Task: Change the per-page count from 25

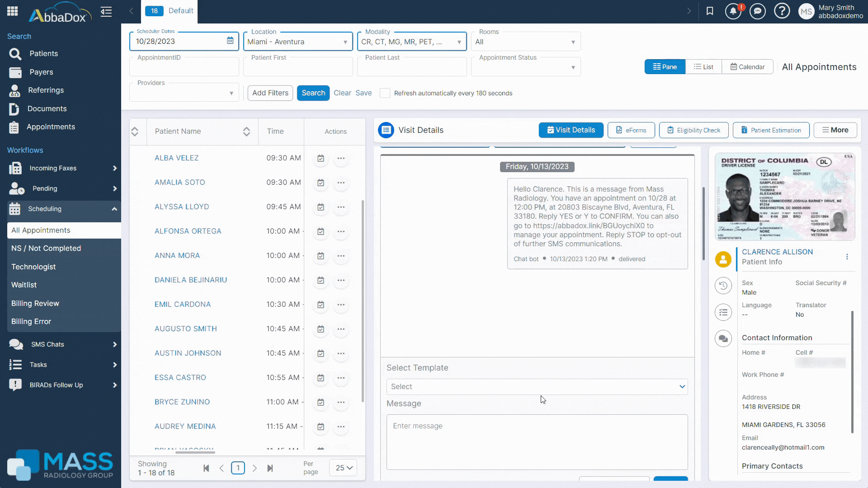Action: [x=343, y=468]
